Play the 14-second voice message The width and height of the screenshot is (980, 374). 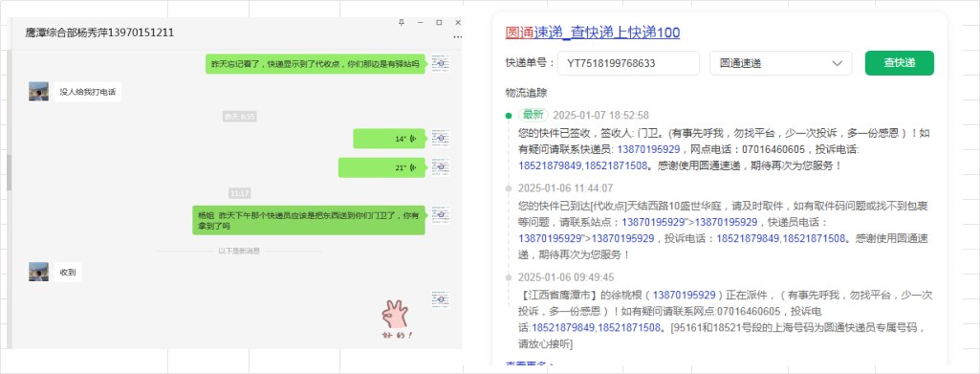[x=389, y=139]
